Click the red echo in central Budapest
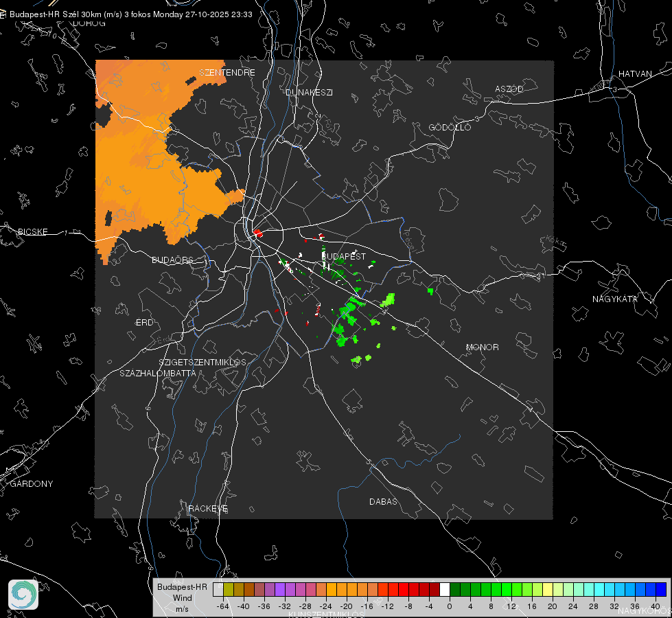This screenshot has width=672, height=618. click(258, 233)
